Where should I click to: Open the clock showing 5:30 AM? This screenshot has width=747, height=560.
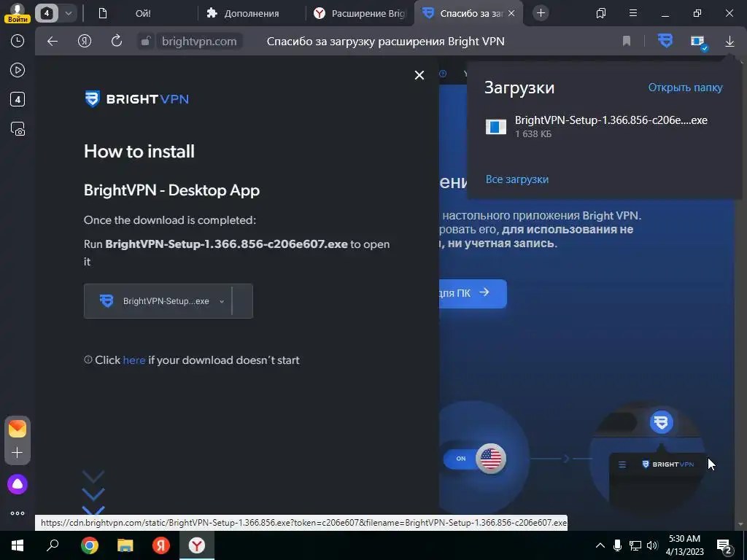click(x=684, y=545)
